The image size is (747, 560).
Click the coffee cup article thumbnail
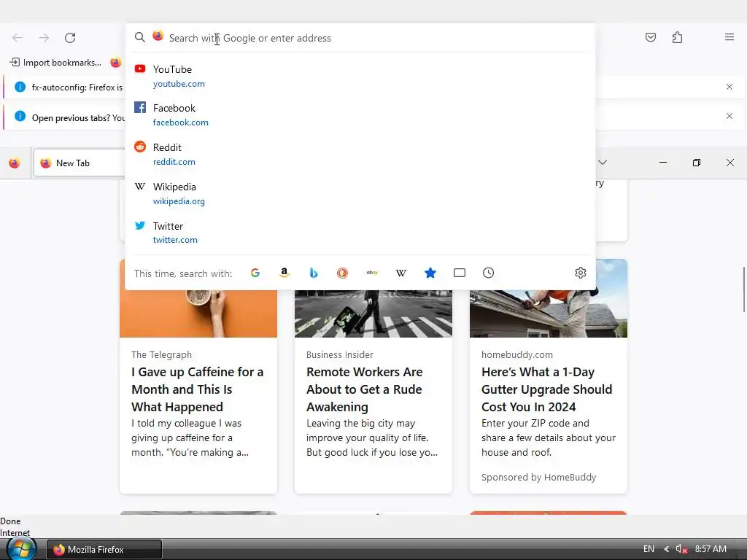(198, 314)
